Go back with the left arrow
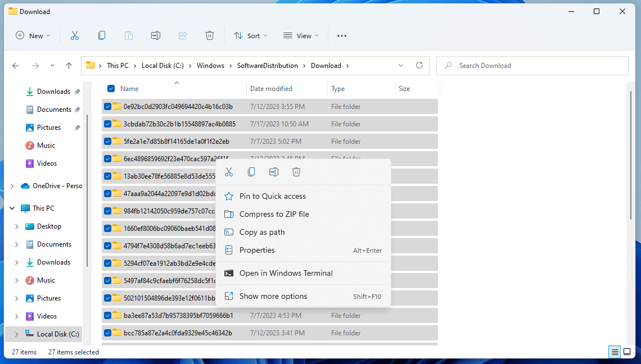 [x=16, y=65]
